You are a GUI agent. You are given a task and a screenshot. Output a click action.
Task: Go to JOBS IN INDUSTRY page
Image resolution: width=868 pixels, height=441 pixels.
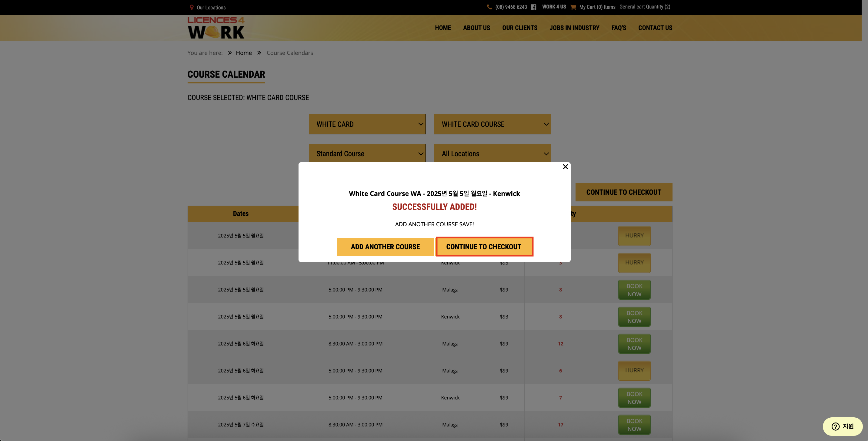coord(574,28)
